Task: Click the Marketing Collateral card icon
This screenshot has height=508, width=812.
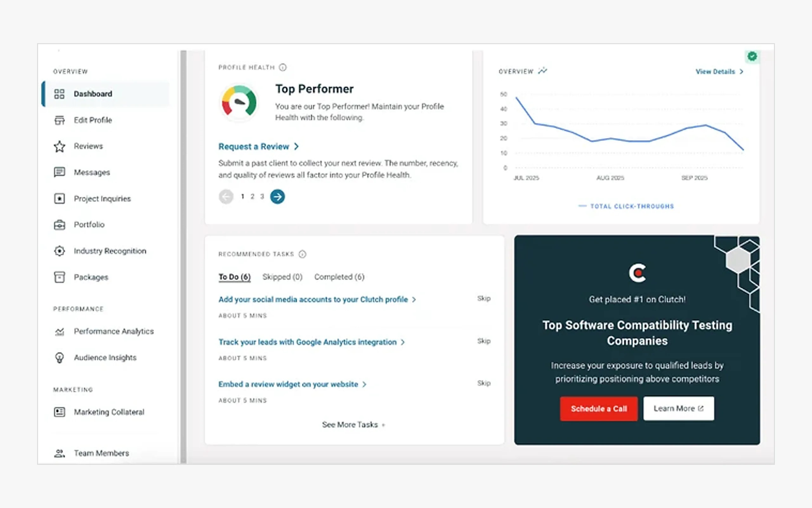Action: (59, 412)
